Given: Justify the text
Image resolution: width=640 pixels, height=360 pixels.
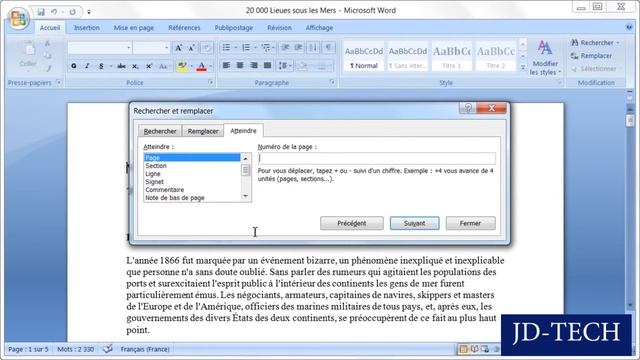Looking at the screenshot, I should pyautogui.click(x=267, y=65).
